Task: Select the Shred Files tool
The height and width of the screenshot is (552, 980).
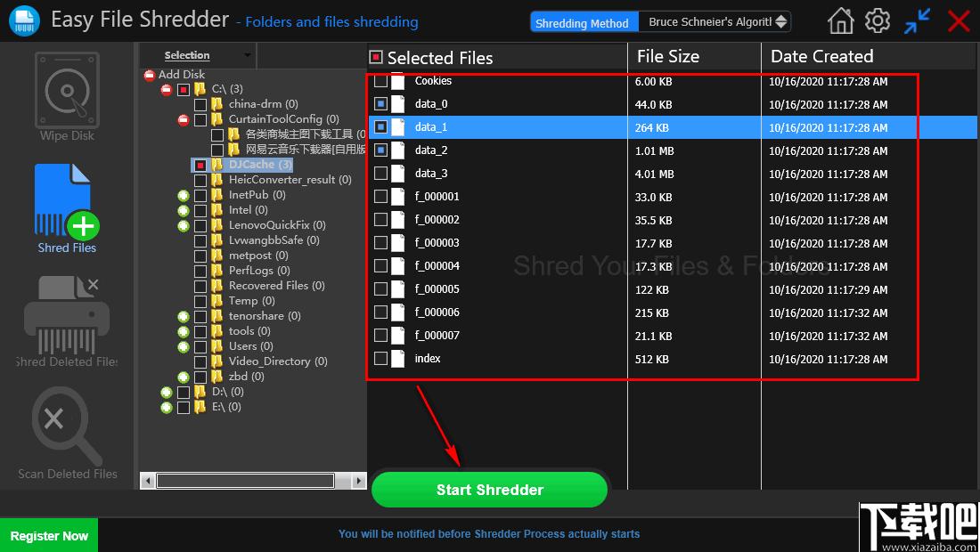Action: click(67, 208)
